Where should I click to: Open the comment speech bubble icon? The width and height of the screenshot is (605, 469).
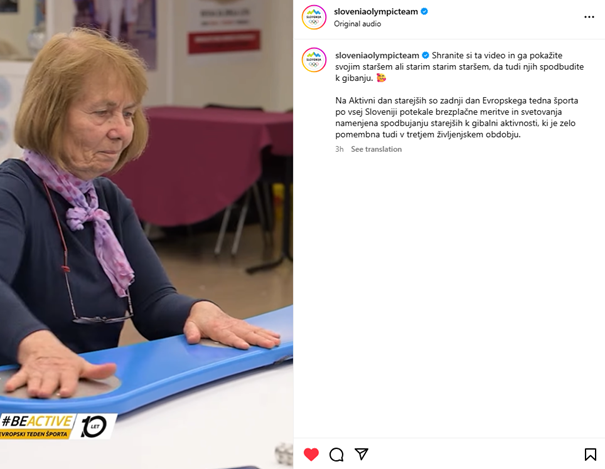click(x=336, y=454)
